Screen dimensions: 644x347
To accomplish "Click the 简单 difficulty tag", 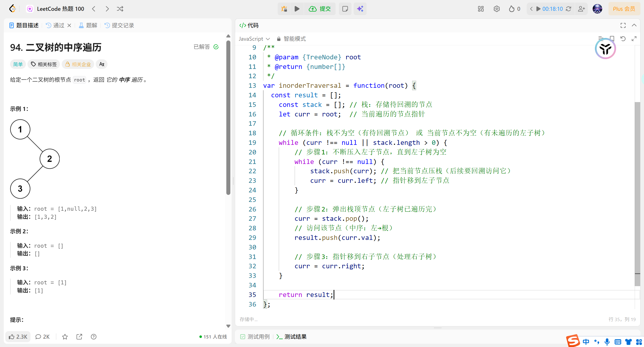I will pyautogui.click(x=18, y=64).
